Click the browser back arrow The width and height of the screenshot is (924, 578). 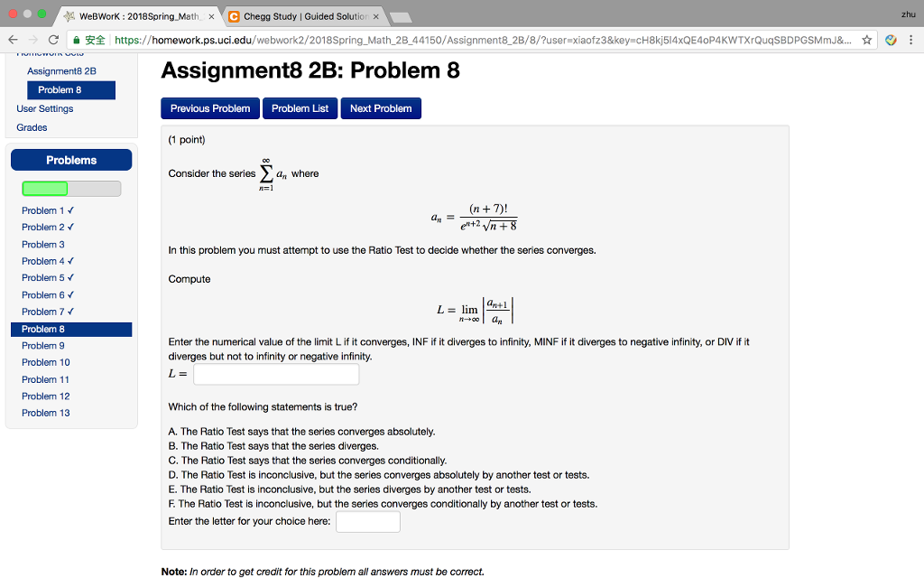(12, 41)
